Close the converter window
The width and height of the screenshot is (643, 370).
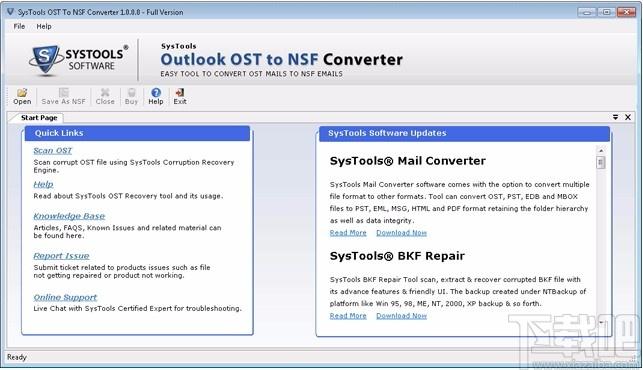626,12
